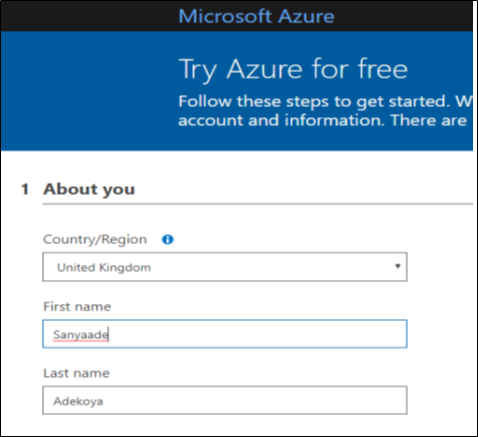Click the Country/Region info icon
Image resolution: width=478 pixels, height=437 pixels.
click(x=167, y=239)
